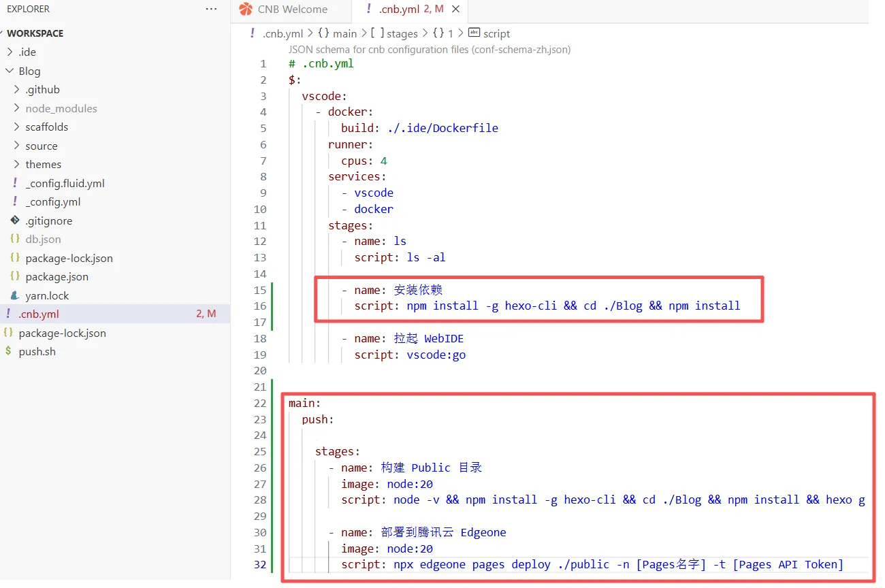Screen dimensions: 885x588
Task: Click the '构建 Public 目录' stage name
Action: [432, 468]
